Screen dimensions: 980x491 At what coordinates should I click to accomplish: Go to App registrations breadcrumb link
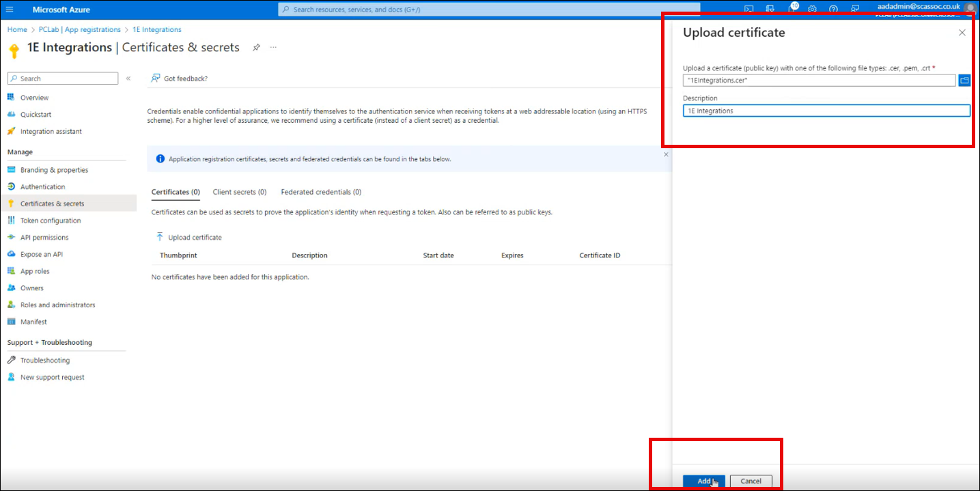[x=80, y=30]
